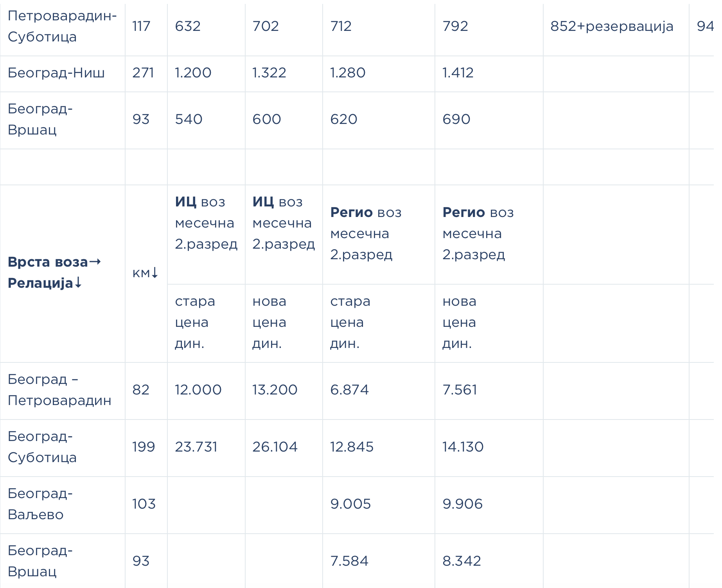This screenshot has height=588, width=722.
Task: Click the Петроварадин-Суботица route cell
Action: coord(63,27)
